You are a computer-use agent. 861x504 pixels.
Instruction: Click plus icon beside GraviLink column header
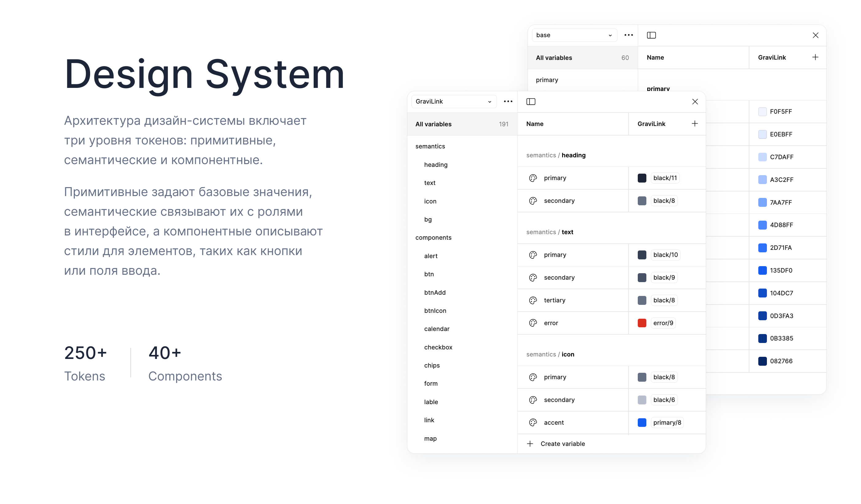point(694,124)
